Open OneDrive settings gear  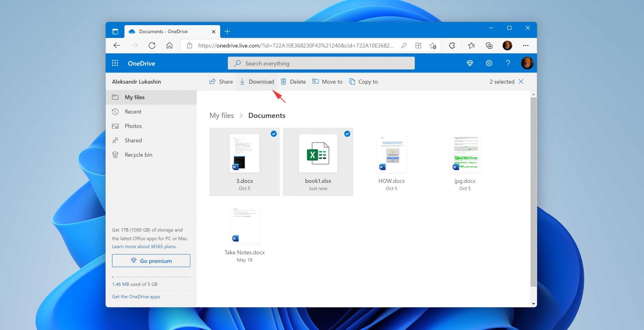489,63
